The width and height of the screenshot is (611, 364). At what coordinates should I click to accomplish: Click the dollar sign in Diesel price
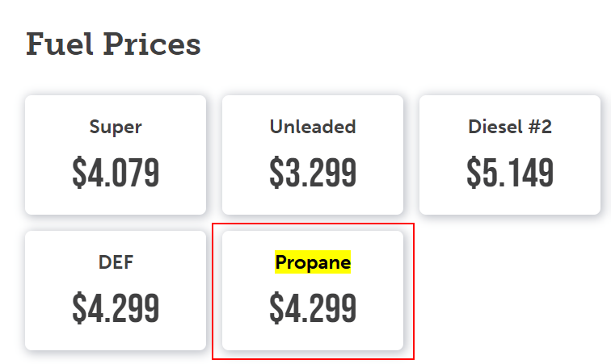[474, 173]
